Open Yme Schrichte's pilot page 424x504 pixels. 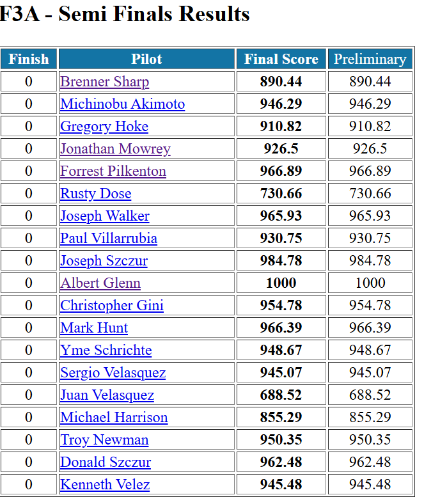click(106, 350)
